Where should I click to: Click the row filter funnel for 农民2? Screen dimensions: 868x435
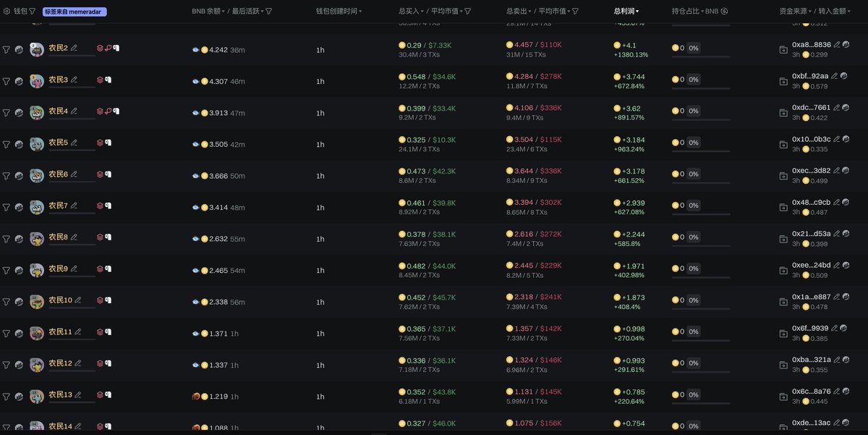pos(7,49)
